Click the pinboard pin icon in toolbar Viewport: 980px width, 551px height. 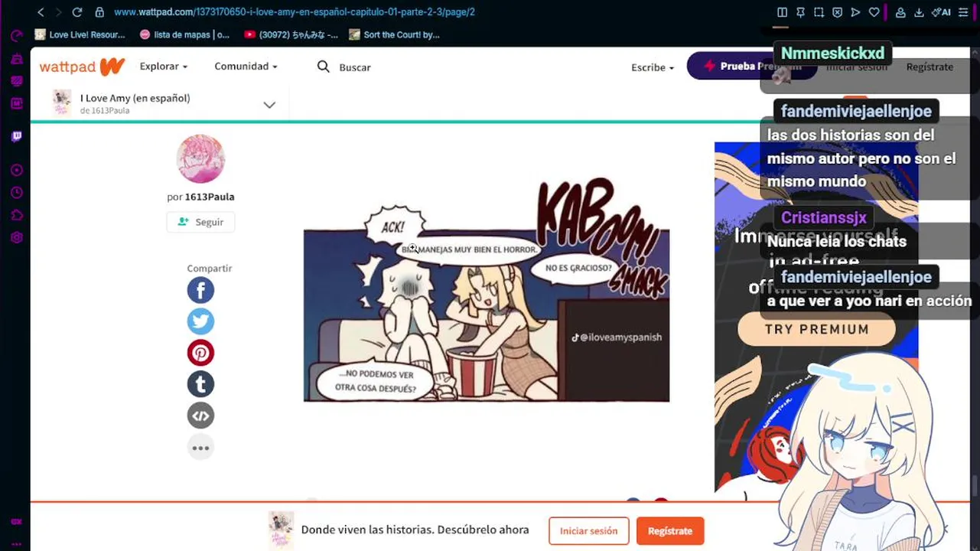(800, 12)
